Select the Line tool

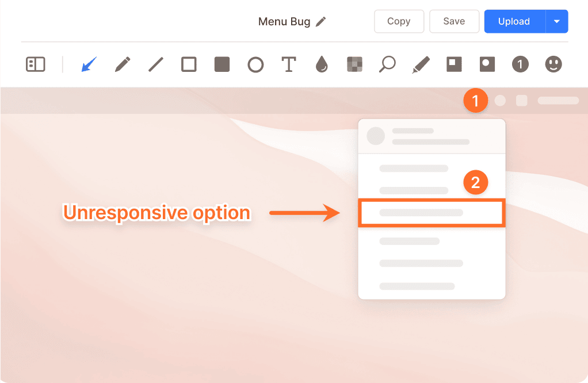156,64
